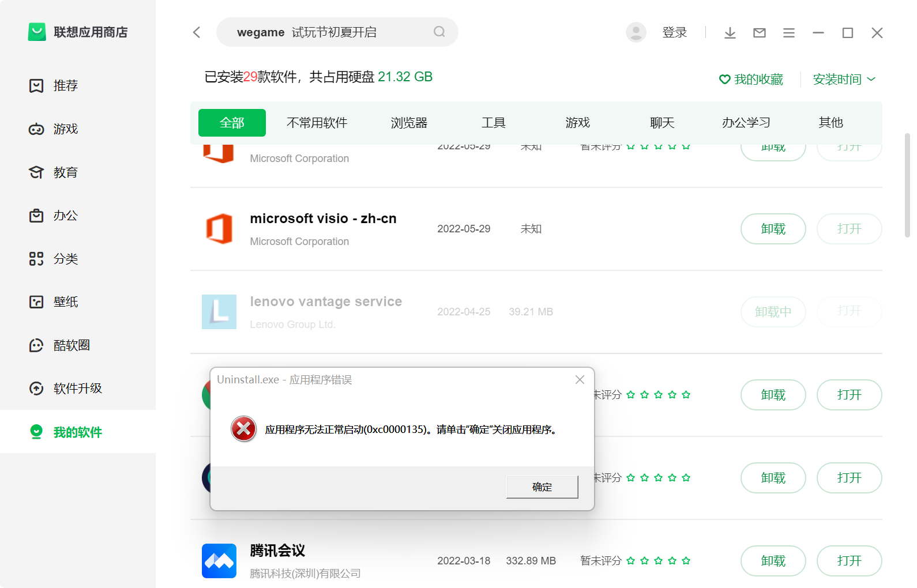Click the 腾讯会议 app name
Viewport: 917px width, 588px height.
coord(277,551)
